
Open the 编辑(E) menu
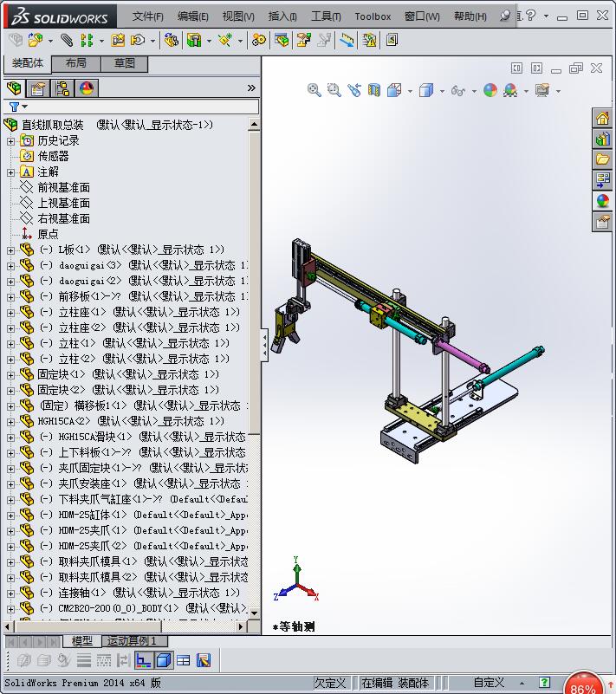pos(193,16)
